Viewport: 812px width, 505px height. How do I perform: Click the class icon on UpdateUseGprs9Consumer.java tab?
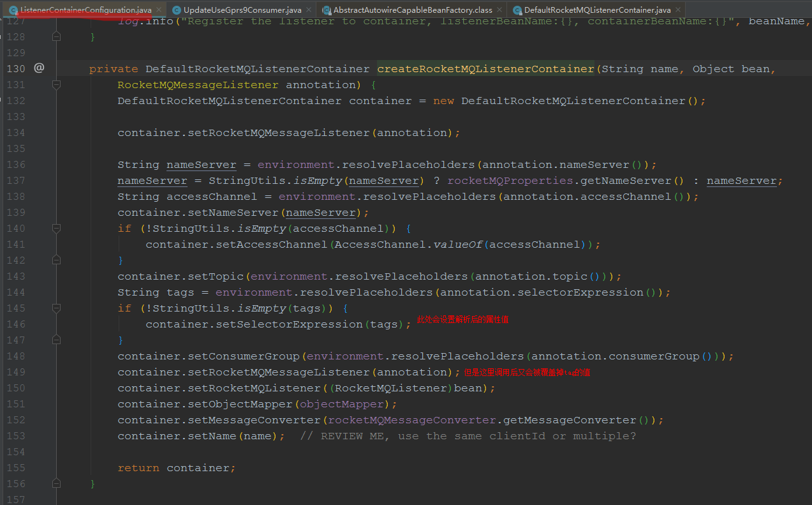point(176,11)
